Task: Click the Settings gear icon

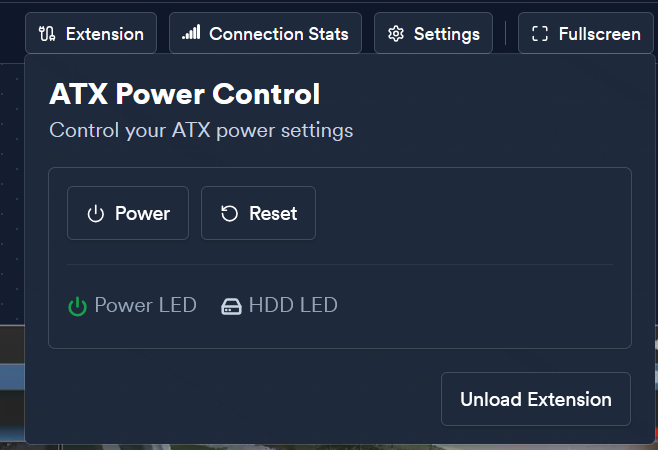Action: point(396,34)
